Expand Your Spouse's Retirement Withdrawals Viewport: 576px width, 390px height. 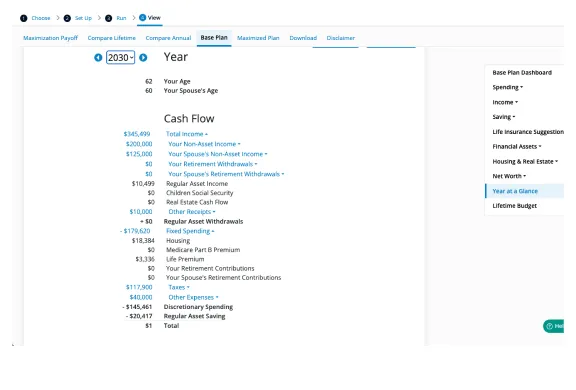[226, 174]
